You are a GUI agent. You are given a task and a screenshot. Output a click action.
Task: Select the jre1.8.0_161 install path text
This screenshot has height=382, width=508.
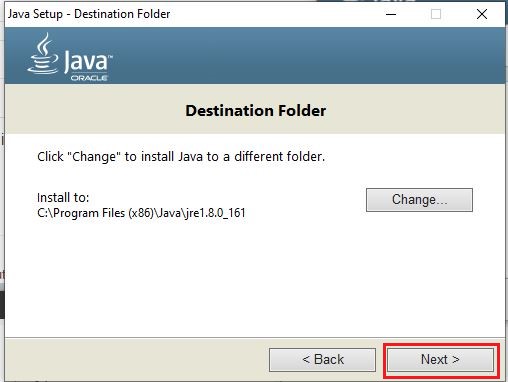(x=141, y=213)
